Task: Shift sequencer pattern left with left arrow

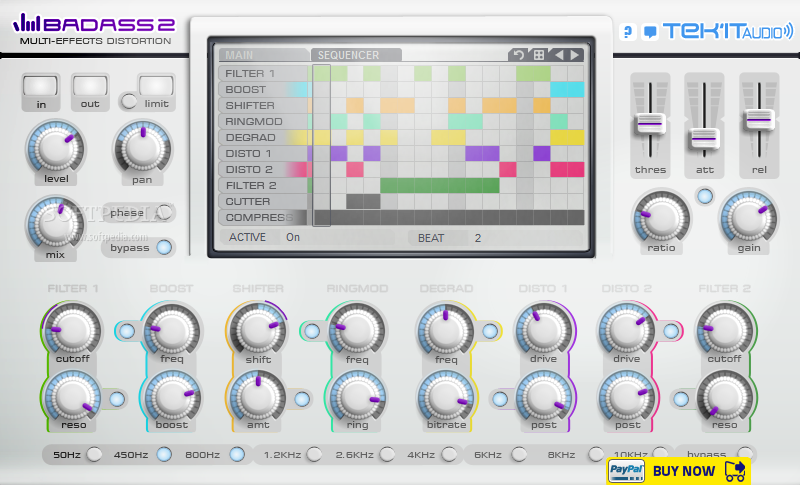Action: [x=559, y=55]
